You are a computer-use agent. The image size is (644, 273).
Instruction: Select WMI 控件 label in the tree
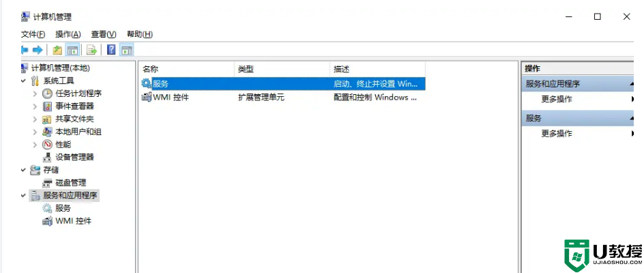tap(74, 220)
